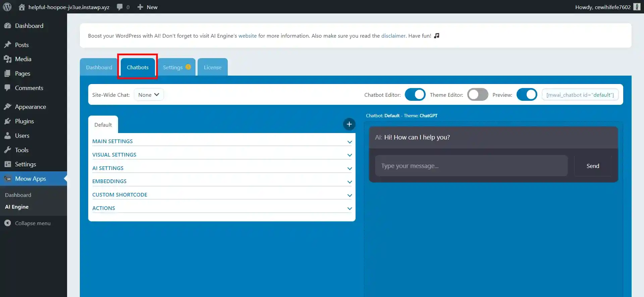
Task: Click the Comments icon in sidebar
Action: pyautogui.click(x=7, y=88)
